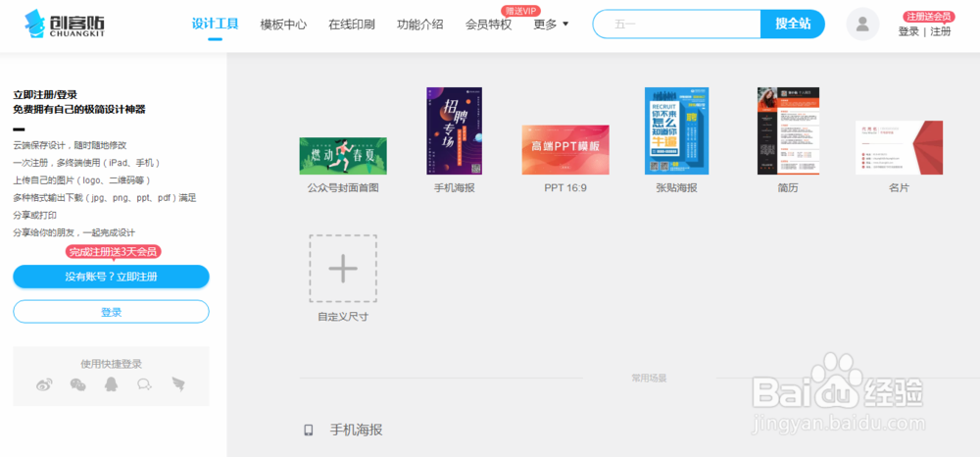Open the 模板中心 nav item
This screenshot has height=457, width=980.
284,25
